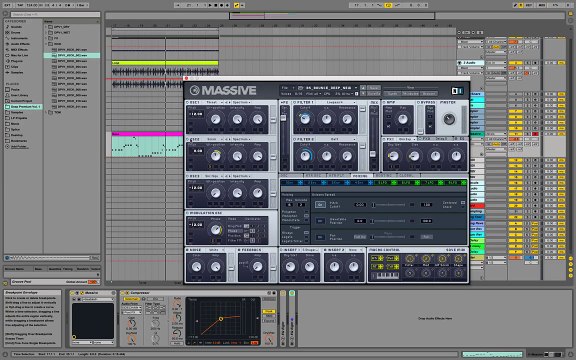
Task: Open Insert 1 effect type dropdown
Action: coord(309,250)
